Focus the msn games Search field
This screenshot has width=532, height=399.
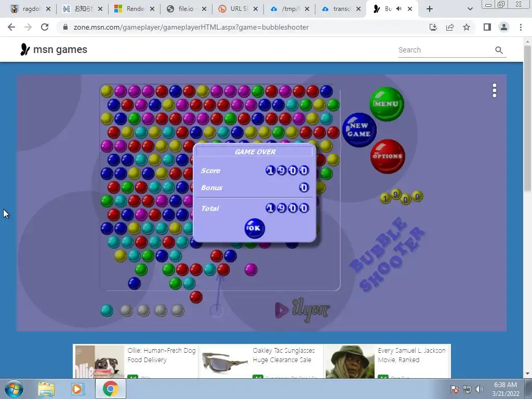[445, 50]
